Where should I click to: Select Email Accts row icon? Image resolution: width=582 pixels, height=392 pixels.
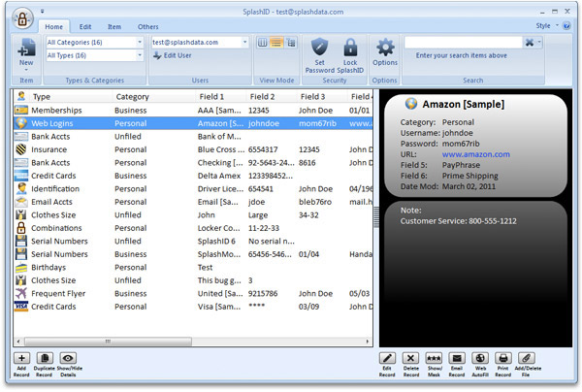point(21,202)
